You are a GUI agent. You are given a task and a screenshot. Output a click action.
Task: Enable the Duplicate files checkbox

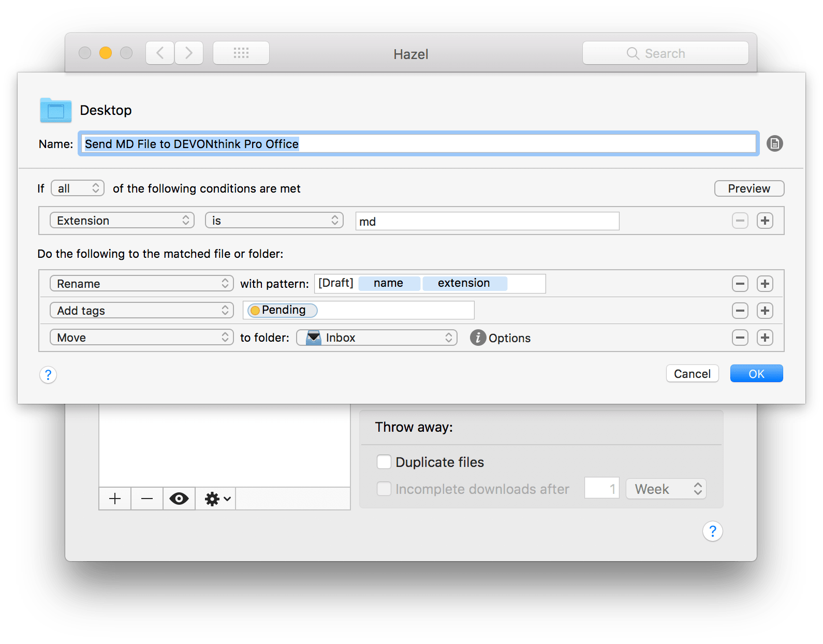(384, 462)
